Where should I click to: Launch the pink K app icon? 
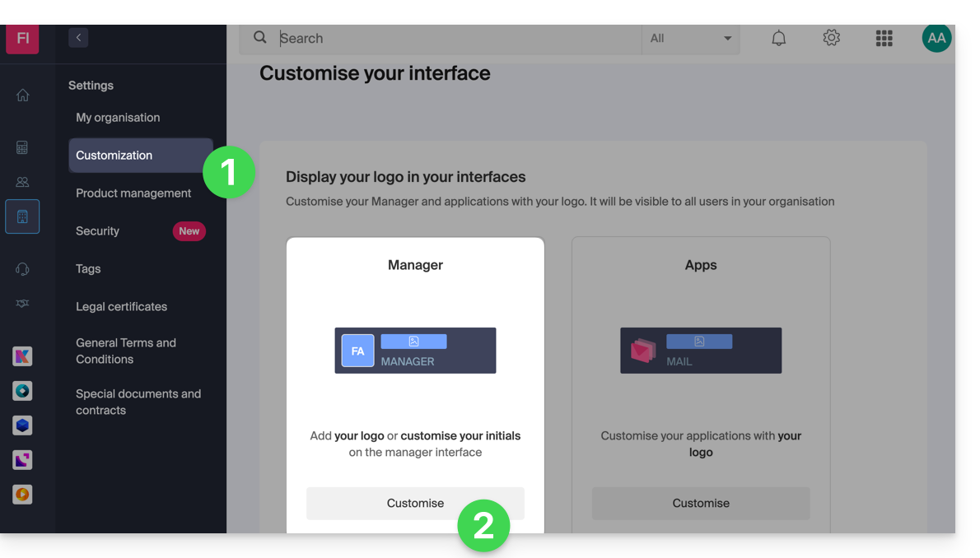pyautogui.click(x=22, y=356)
